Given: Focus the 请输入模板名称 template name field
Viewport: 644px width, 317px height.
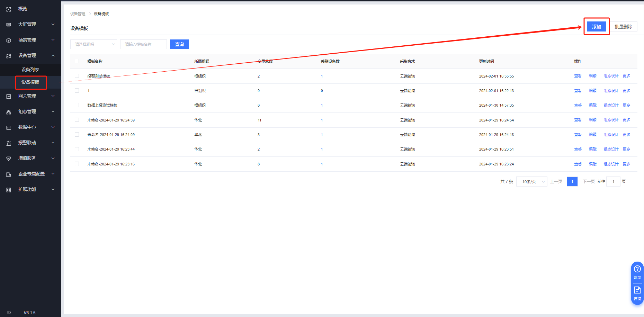Looking at the screenshot, I should pos(143,44).
